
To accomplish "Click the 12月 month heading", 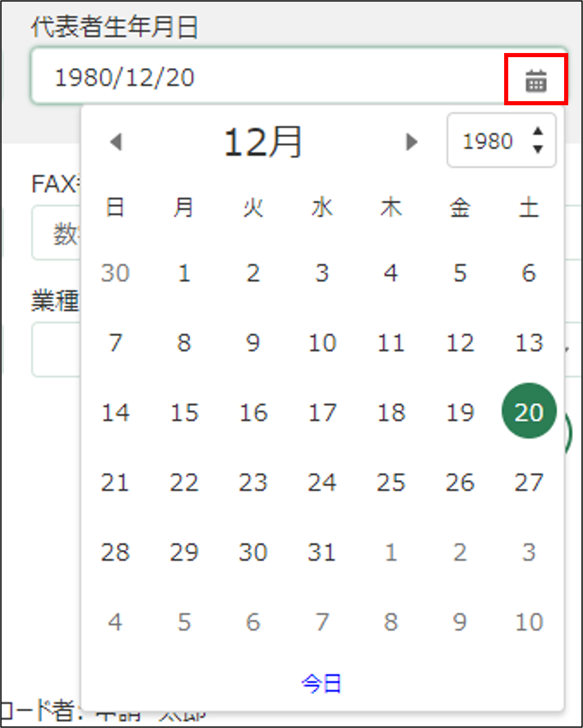I will coord(263,142).
